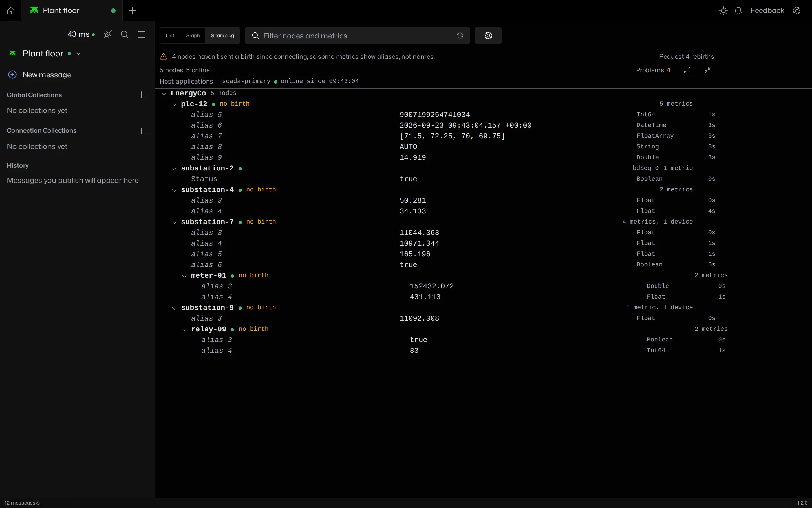Select the Sparkplug view tab

pos(222,36)
